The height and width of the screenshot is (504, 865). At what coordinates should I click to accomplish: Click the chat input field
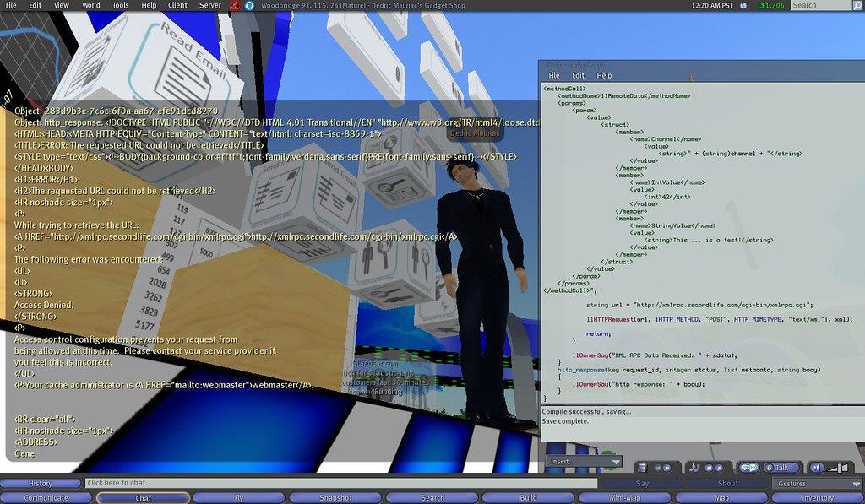coord(338,484)
